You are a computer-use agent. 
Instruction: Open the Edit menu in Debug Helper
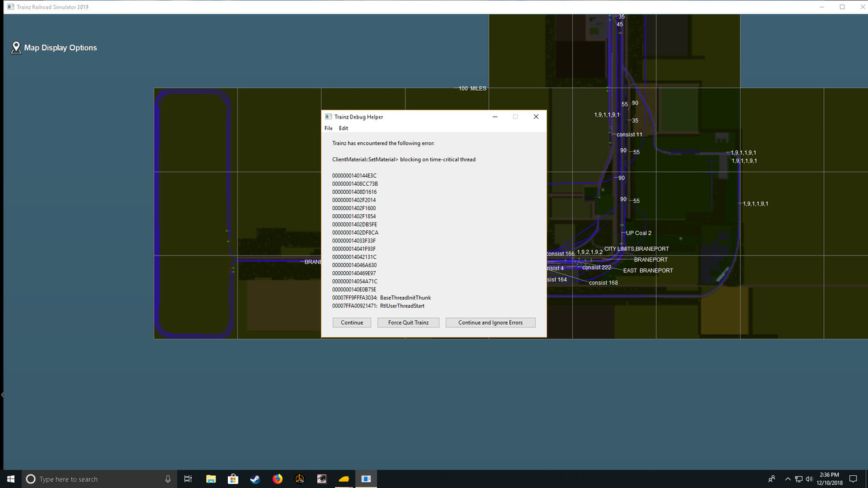pos(344,128)
